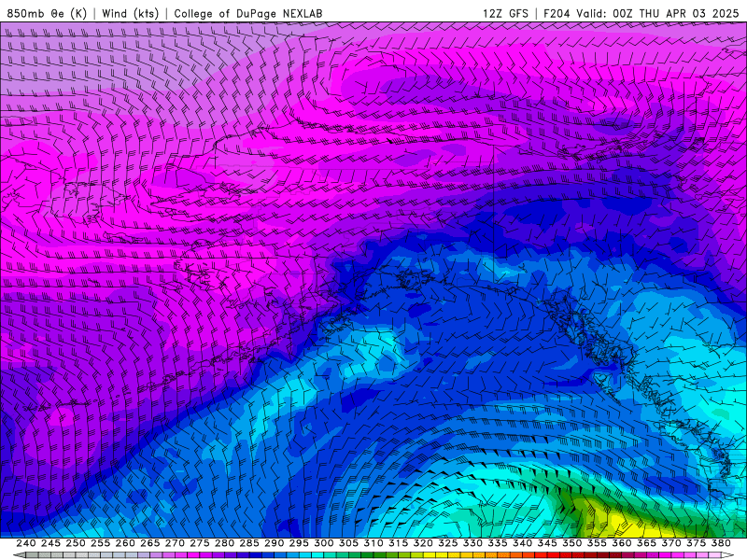Click the left arrow end of color bar
This screenshot has height=560, width=747.
[20, 555]
